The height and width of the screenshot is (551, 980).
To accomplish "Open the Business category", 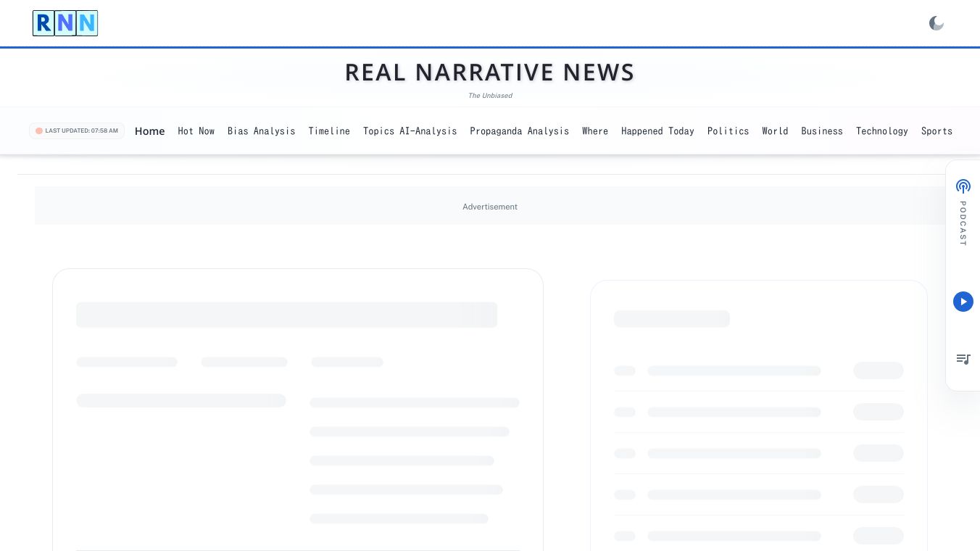I will [822, 131].
